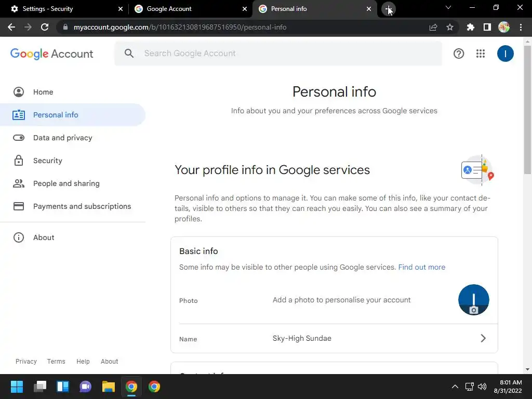Close the Personal info tab
This screenshot has height=399, width=532.
click(x=369, y=9)
